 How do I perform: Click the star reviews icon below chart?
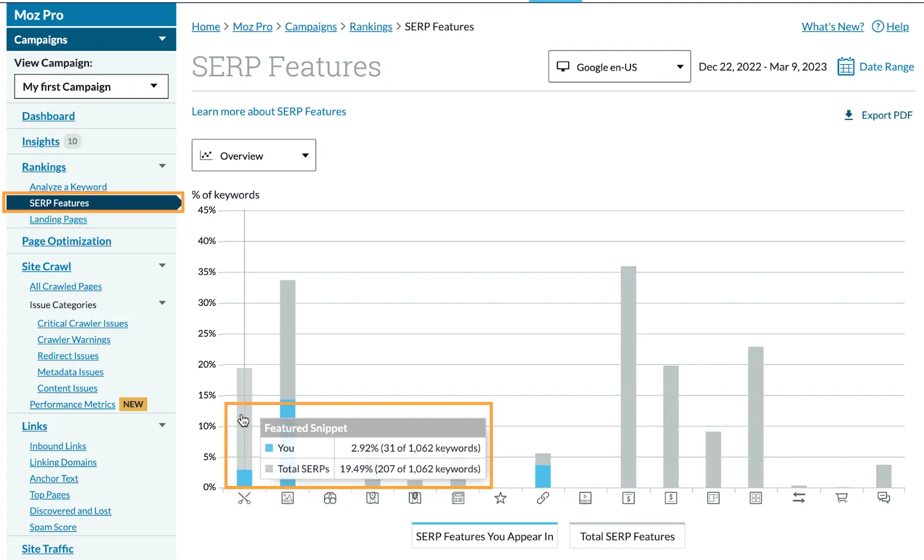[x=500, y=498]
